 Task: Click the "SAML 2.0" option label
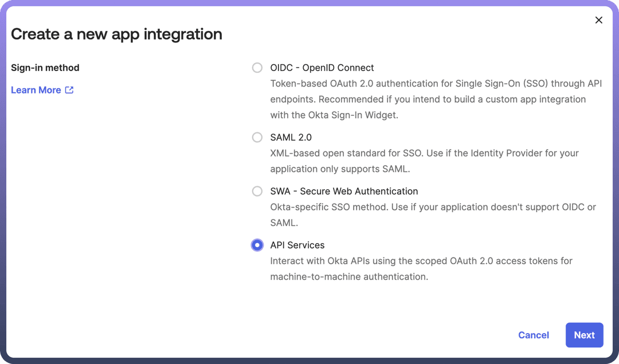(291, 138)
